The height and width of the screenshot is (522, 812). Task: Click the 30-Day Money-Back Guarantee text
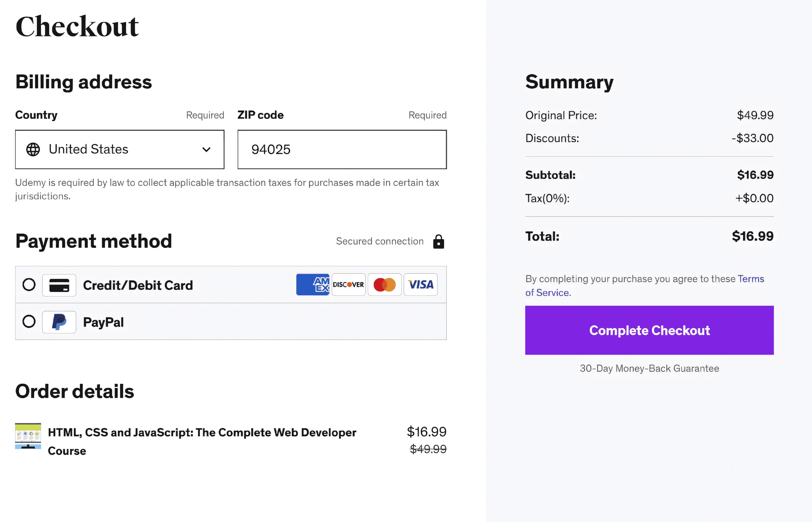pos(649,369)
